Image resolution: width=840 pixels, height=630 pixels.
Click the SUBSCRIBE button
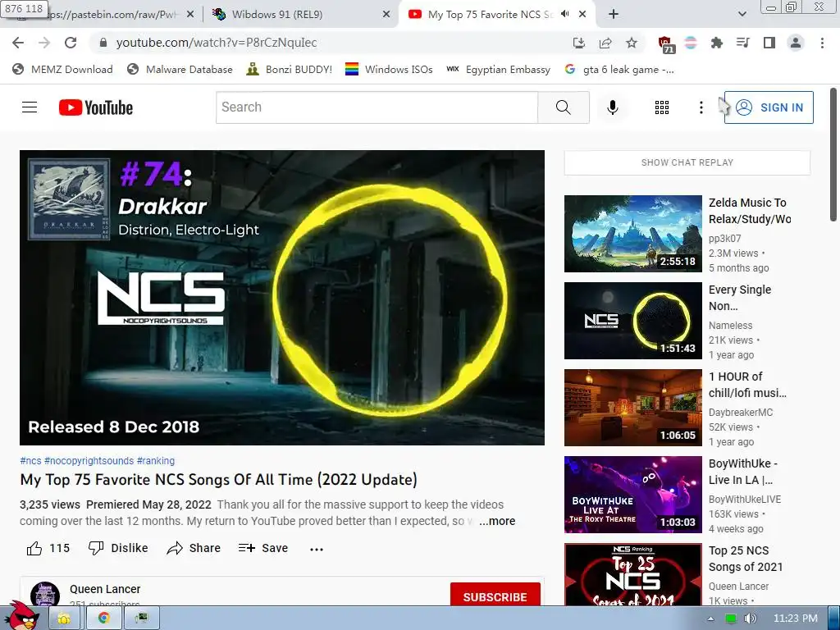(495, 595)
